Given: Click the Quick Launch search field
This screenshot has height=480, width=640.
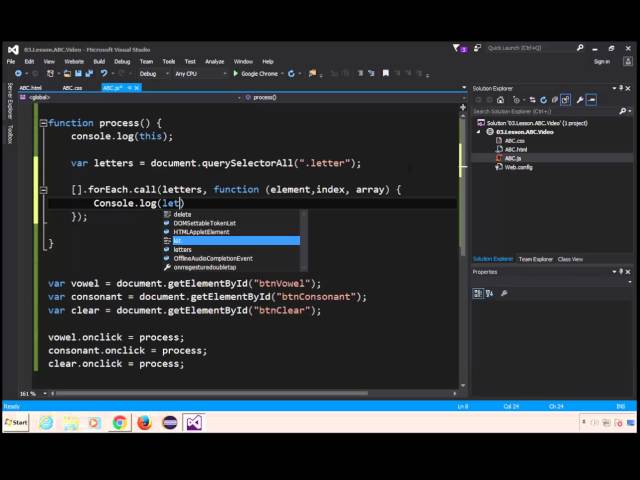Looking at the screenshot, I should coord(531,48).
